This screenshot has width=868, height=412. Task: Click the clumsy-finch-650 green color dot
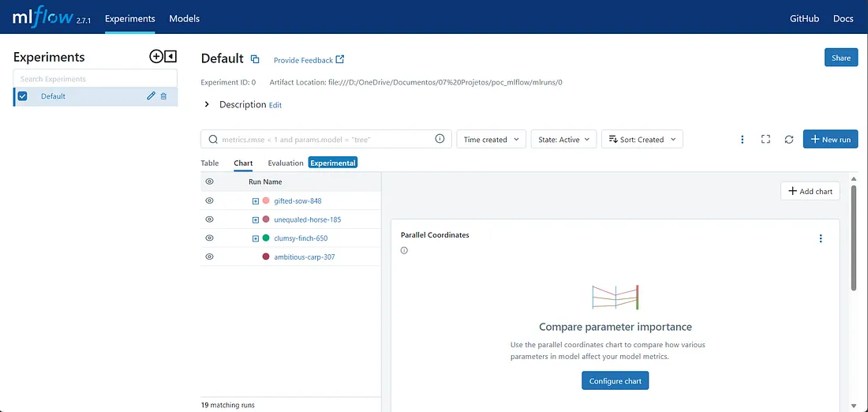tap(266, 238)
